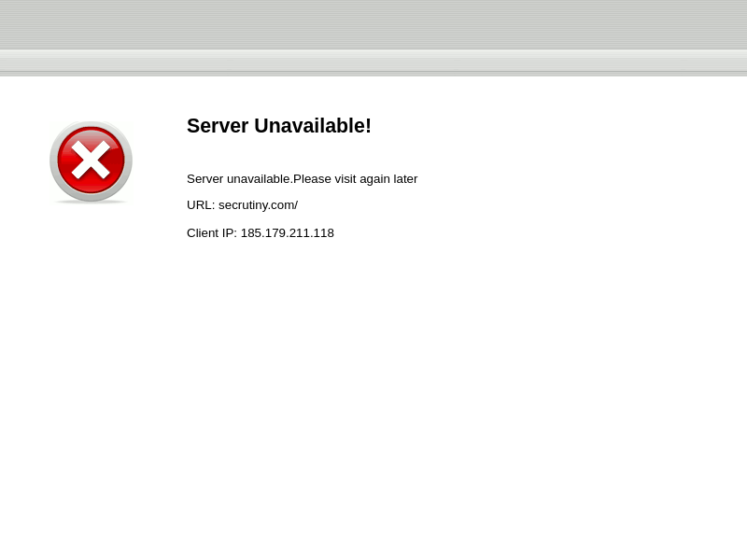The height and width of the screenshot is (560, 747).
Task: Click "Server unavailable." at start of message line
Action: pos(239,179)
